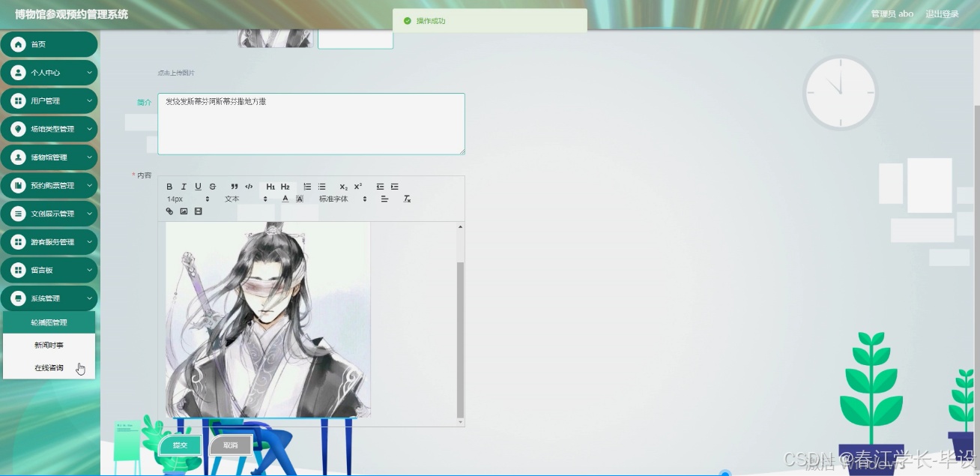
Task: Insert a hyperlink from the editor toolbar
Action: pos(169,211)
